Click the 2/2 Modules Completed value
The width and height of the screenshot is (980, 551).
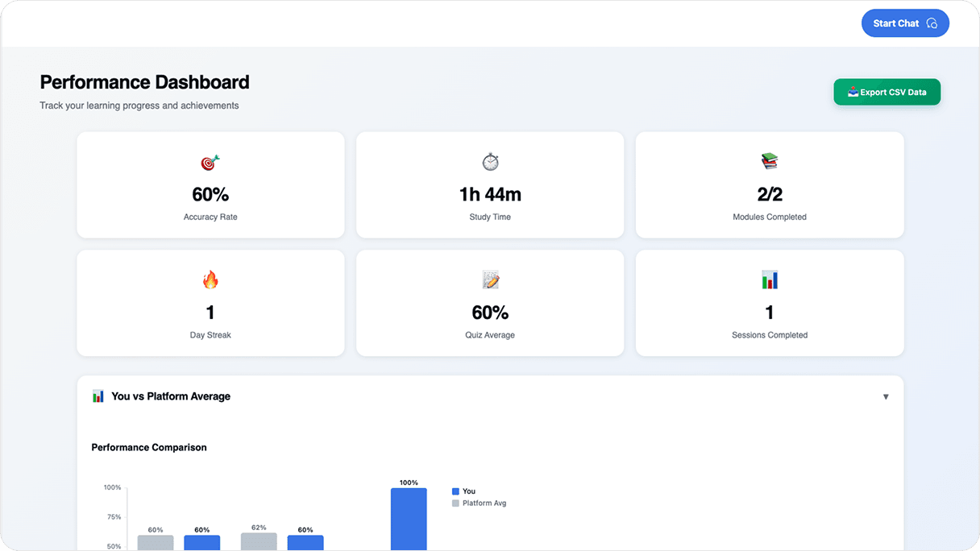tap(770, 194)
